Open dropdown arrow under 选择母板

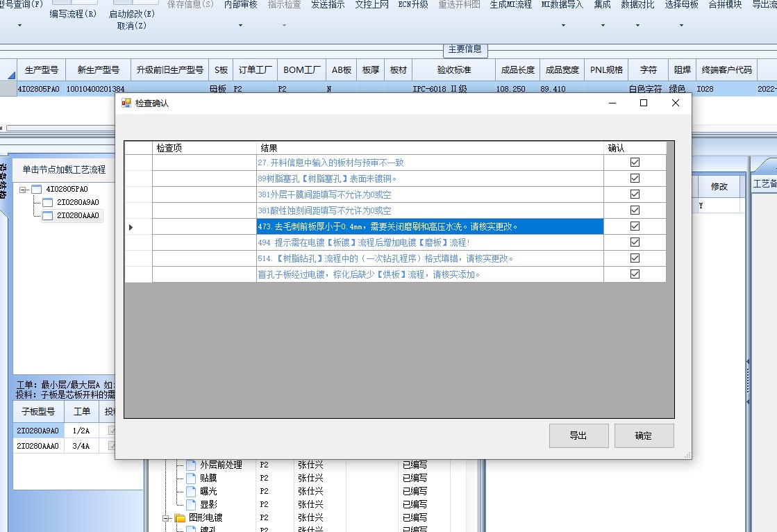tap(681, 25)
